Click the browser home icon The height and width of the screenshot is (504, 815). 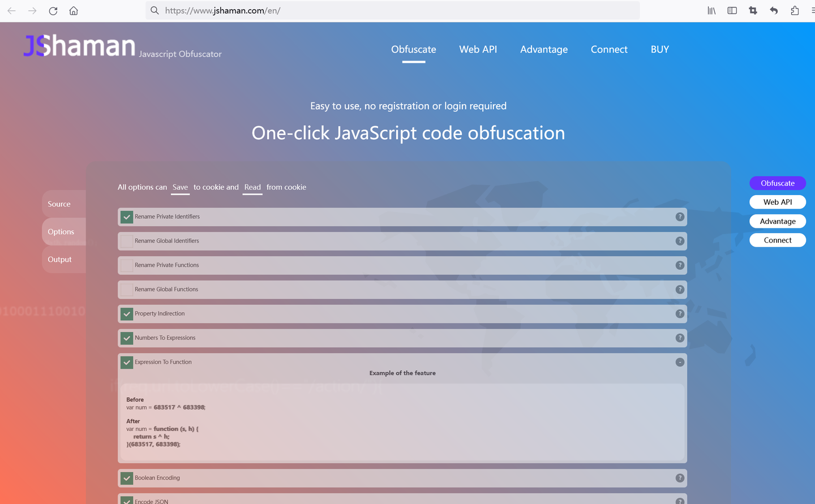point(73,10)
